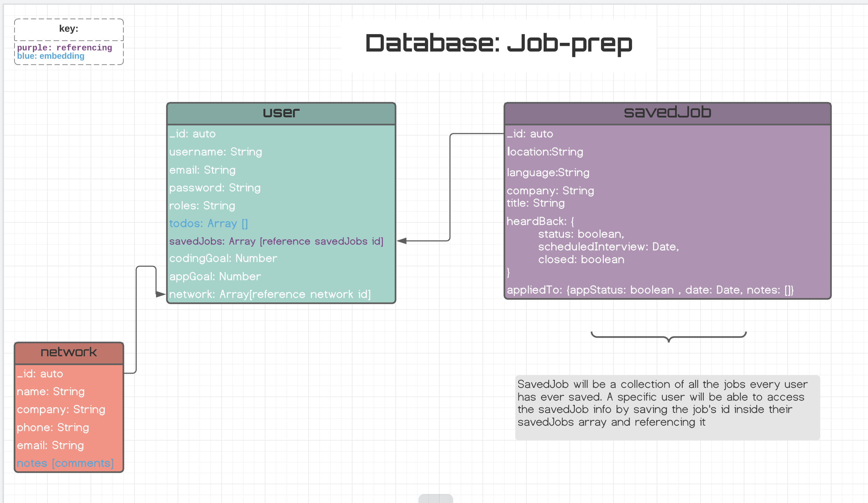Click the Database: Job-prep title text
This screenshot has width=868, height=503.
point(498,44)
